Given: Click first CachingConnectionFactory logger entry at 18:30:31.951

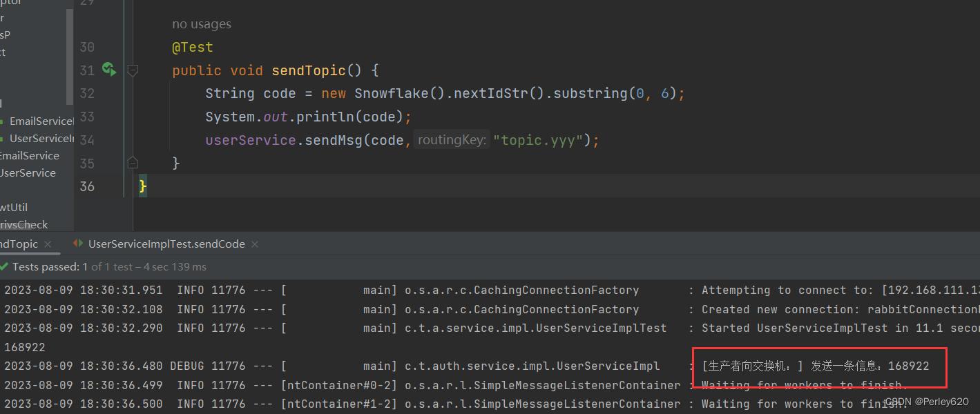Looking at the screenshot, I should [x=522, y=290].
